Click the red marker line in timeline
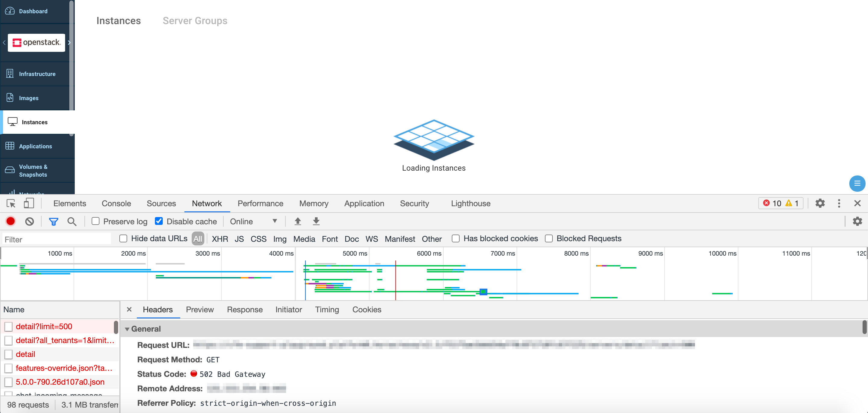The width and height of the screenshot is (868, 413). tap(395, 280)
